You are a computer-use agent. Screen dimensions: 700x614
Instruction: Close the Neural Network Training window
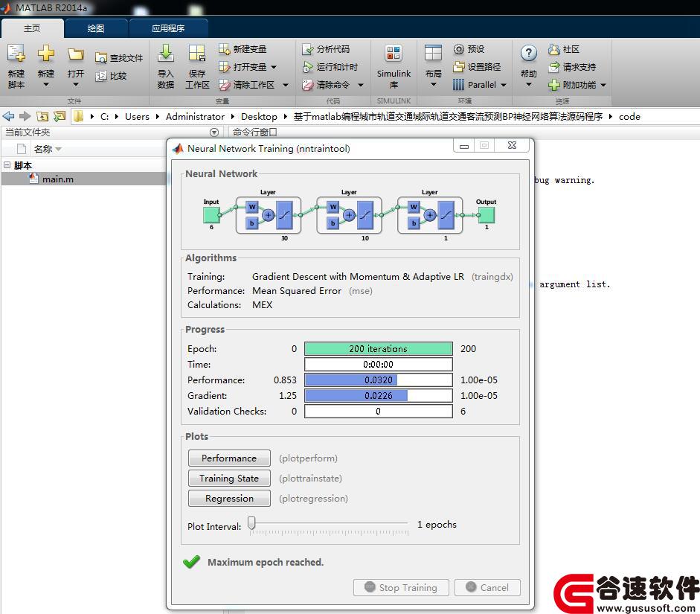point(512,146)
